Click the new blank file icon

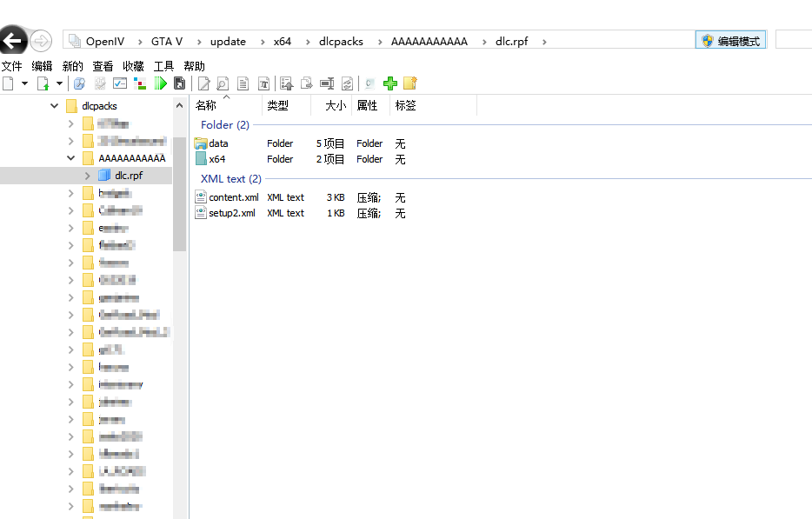[x=9, y=83]
